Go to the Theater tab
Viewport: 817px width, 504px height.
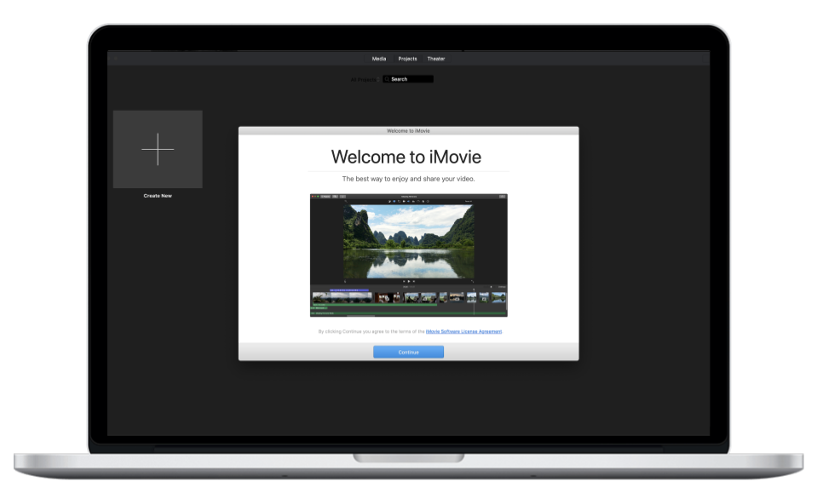tap(436, 59)
